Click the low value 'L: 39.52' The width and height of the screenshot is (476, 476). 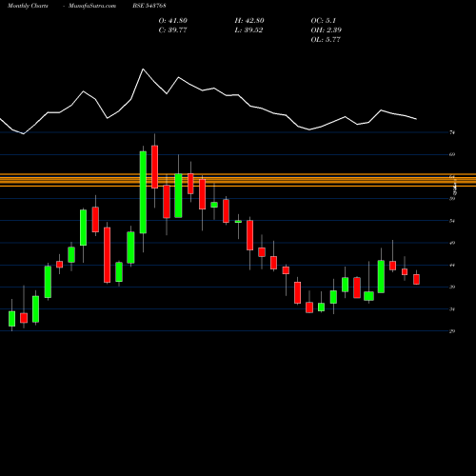pyautogui.click(x=248, y=30)
